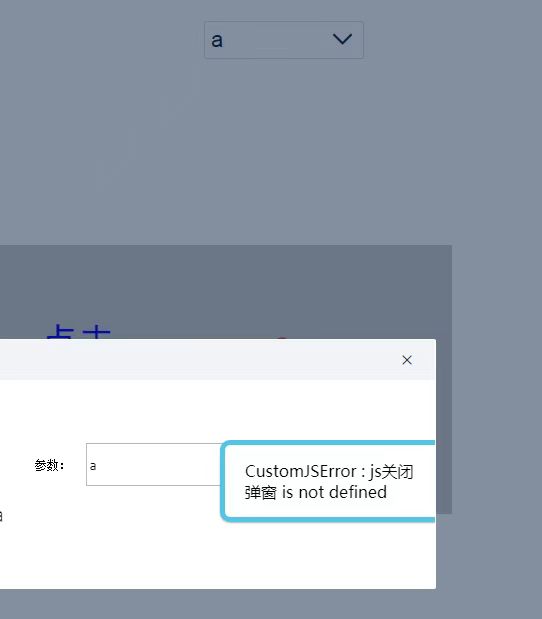Close the dialog with the X button
The height and width of the screenshot is (619, 542).
pos(407,360)
